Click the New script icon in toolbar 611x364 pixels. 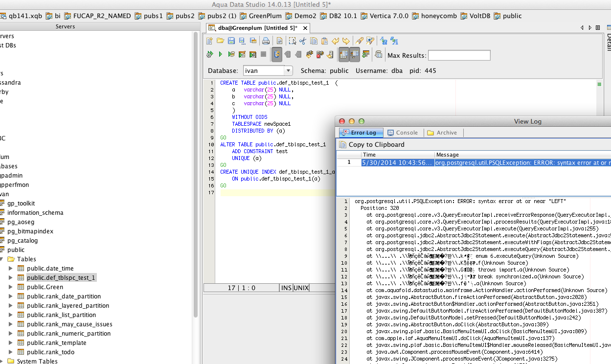click(209, 41)
